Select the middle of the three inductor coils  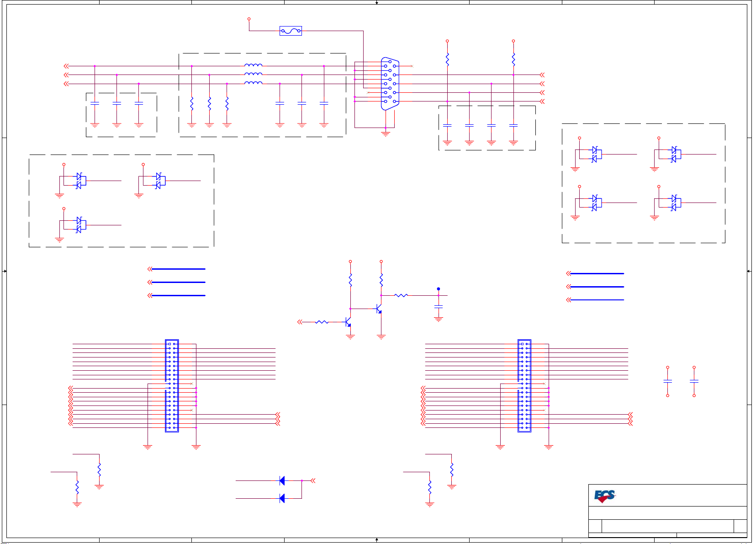254,74
